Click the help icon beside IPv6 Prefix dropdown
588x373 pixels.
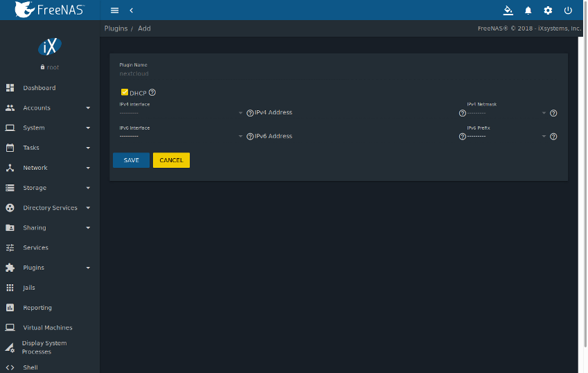[x=553, y=137]
